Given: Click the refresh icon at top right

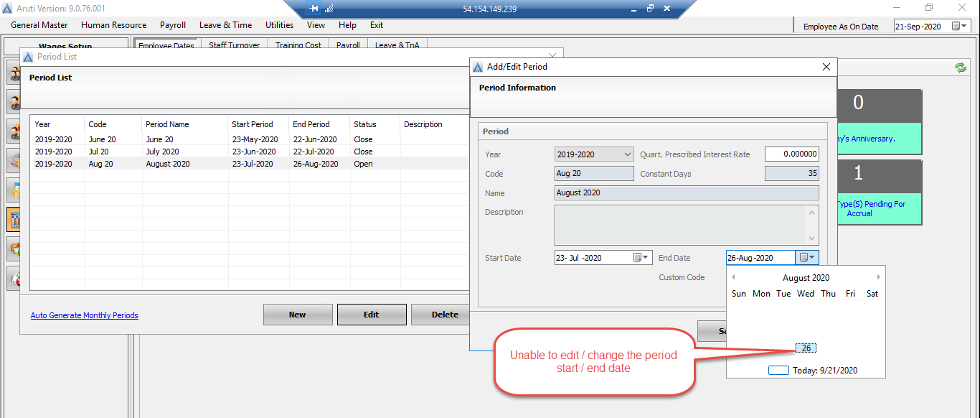Looking at the screenshot, I should point(961,67).
